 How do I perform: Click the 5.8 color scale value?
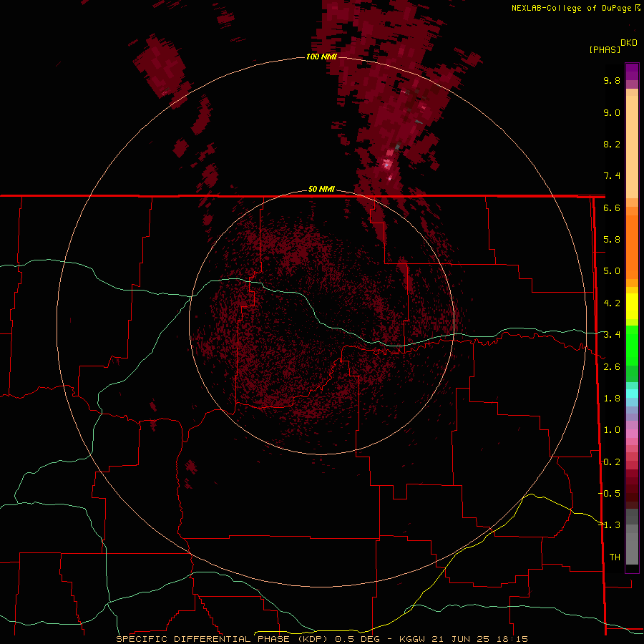(x=612, y=240)
